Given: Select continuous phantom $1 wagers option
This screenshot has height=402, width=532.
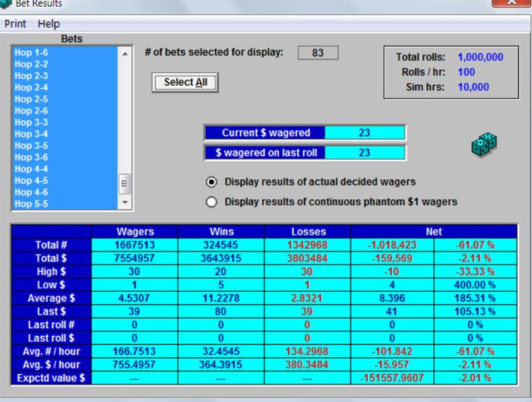Looking at the screenshot, I should click(x=211, y=202).
